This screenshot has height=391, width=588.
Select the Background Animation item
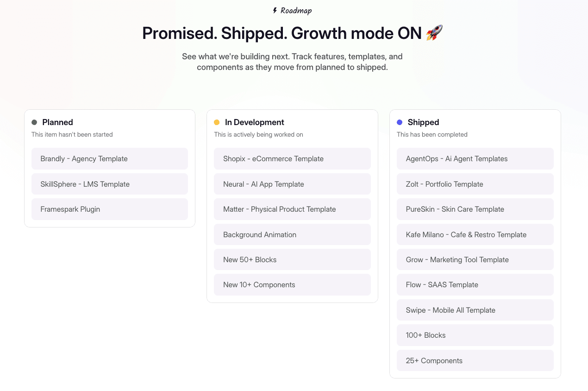292,234
